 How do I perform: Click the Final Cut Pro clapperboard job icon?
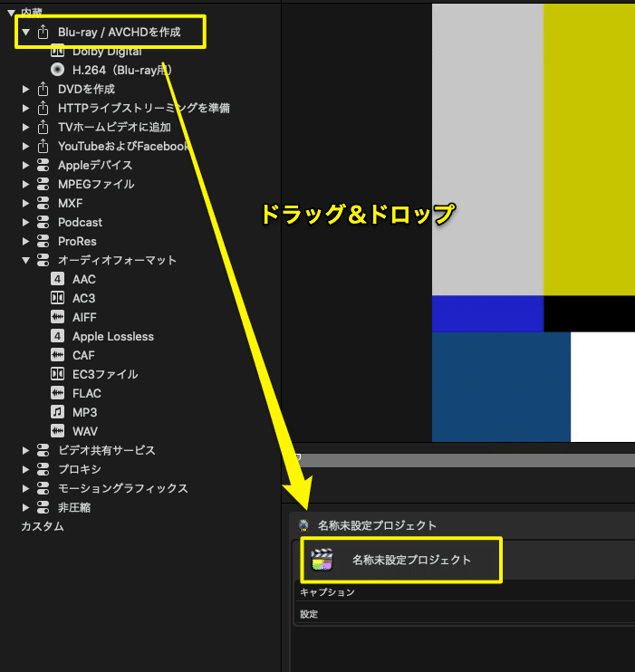322,560
